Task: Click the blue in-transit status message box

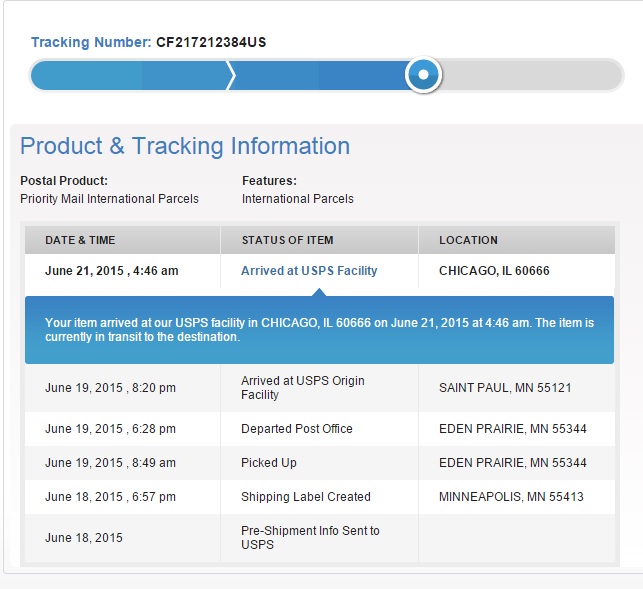Action: click(x=319, y=330)
